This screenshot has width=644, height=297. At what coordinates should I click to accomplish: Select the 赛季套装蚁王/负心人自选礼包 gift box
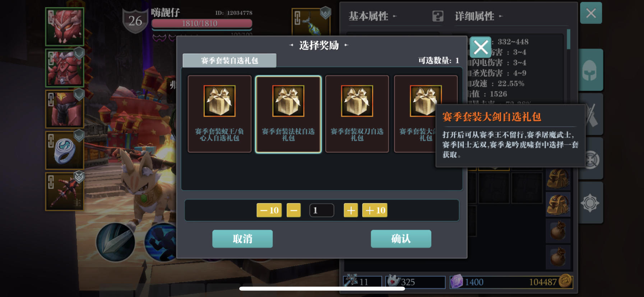point(219,114)
